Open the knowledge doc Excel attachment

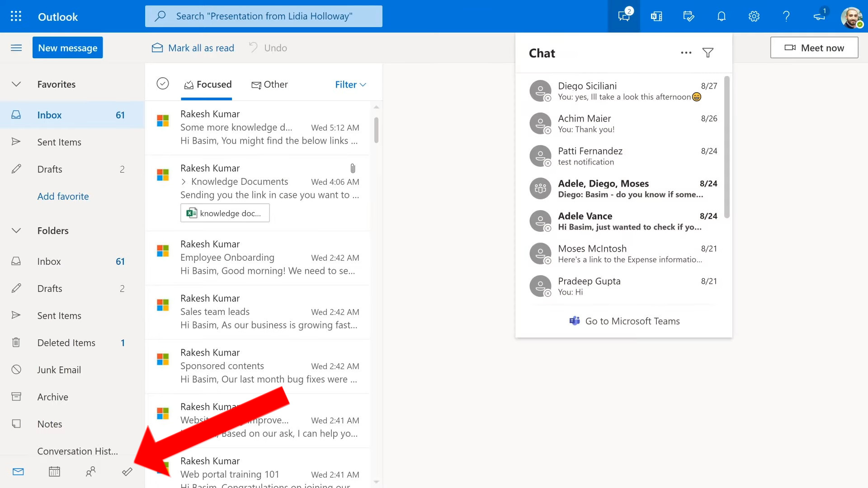pyautogui.click(x=225, y=212)
